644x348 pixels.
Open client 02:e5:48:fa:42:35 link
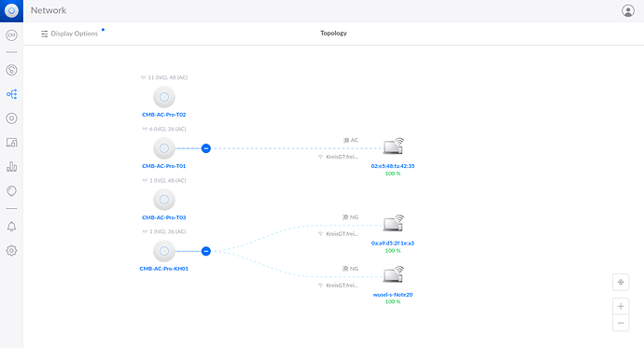click(393, 166)
